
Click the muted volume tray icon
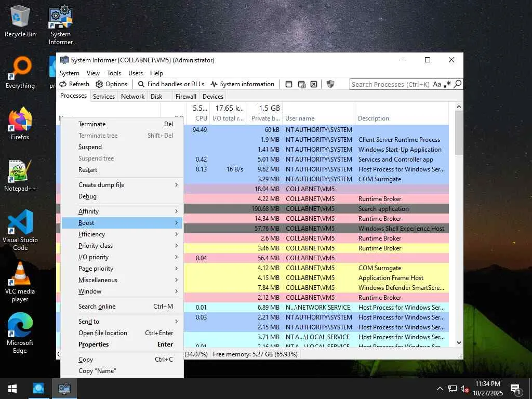(x=464, y=389)
